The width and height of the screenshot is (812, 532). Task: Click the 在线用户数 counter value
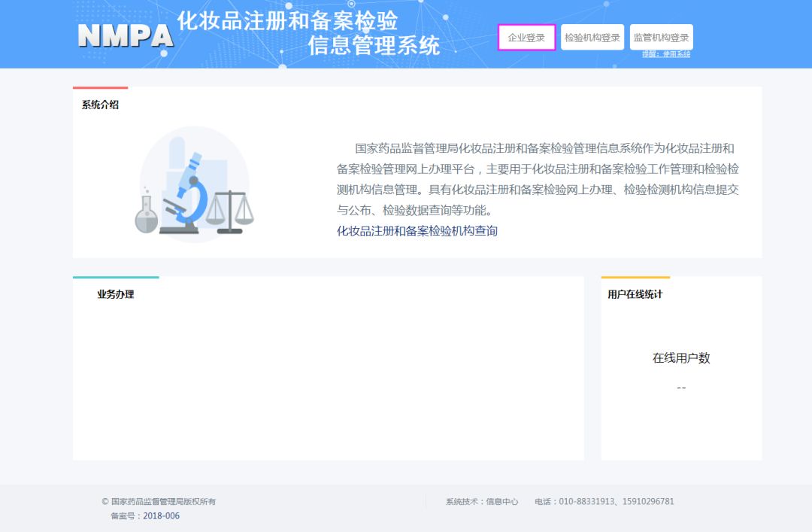(x=681, y=387)
